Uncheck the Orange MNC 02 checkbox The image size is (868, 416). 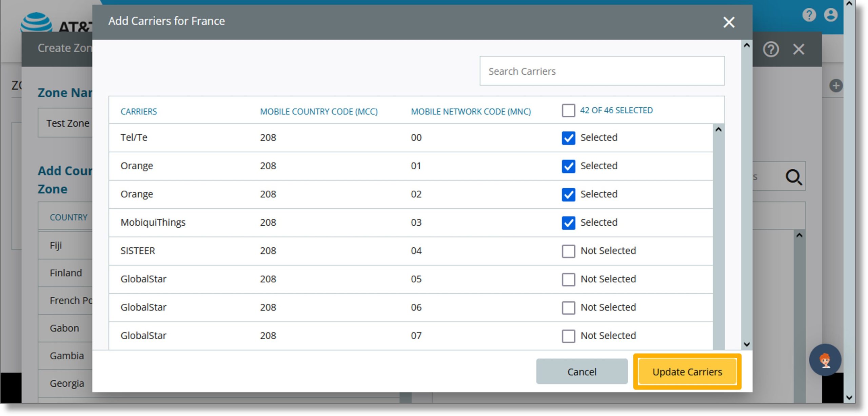tap(568, 195)
